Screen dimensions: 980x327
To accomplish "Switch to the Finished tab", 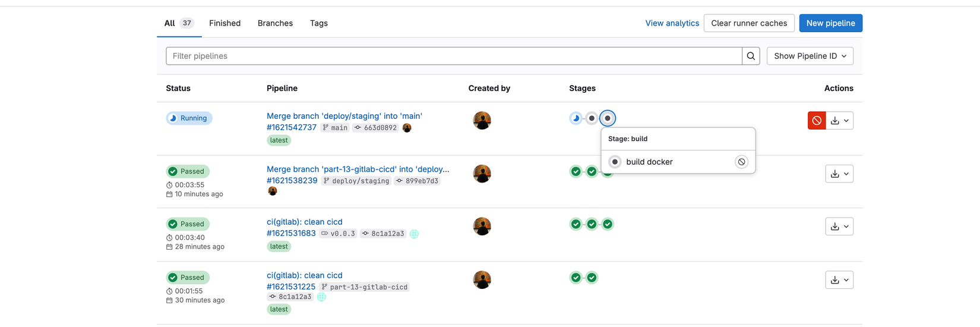I will pyautogui.click(x=225, y=23).
